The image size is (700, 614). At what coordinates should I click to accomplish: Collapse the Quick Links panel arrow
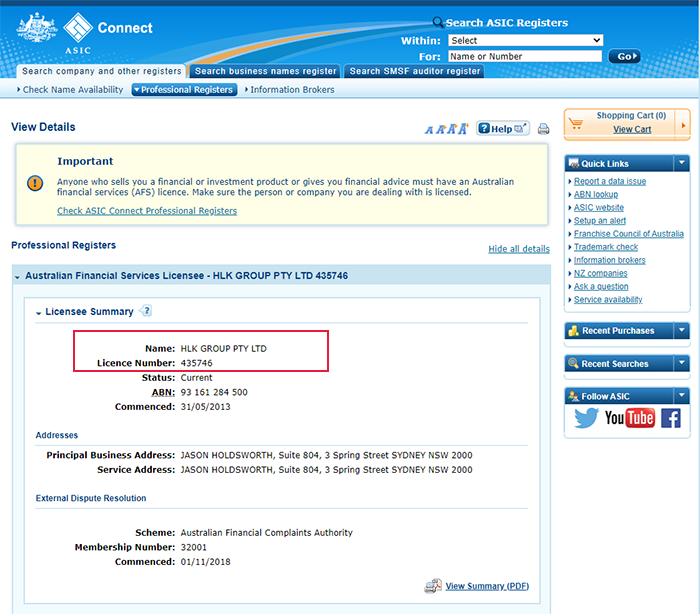(x=681, y=163)
